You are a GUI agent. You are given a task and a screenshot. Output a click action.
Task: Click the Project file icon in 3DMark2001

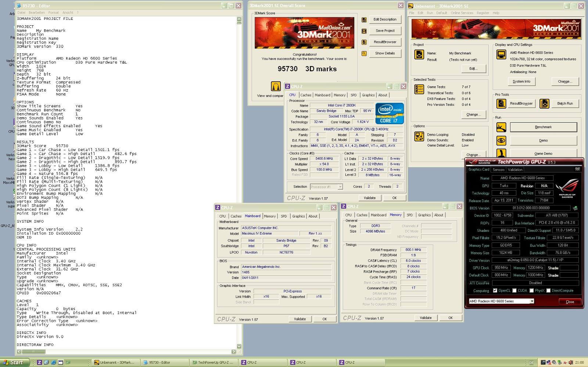419,54
